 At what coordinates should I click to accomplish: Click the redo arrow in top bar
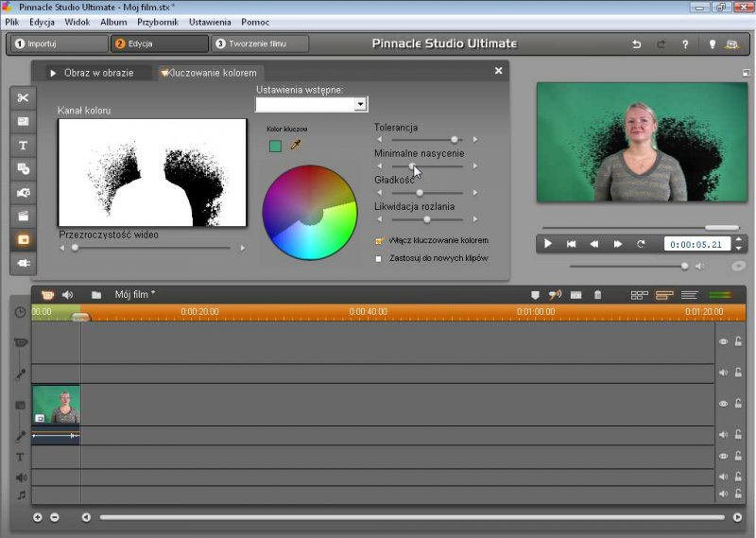coord(661,43)
